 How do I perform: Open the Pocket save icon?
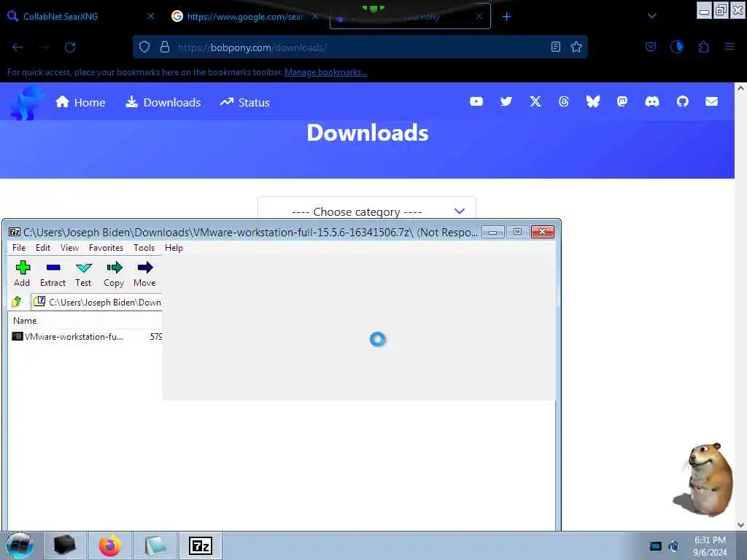(651, 47)
